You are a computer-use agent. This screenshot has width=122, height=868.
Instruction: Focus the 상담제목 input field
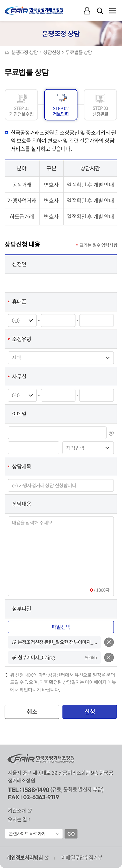click(61, 485)
